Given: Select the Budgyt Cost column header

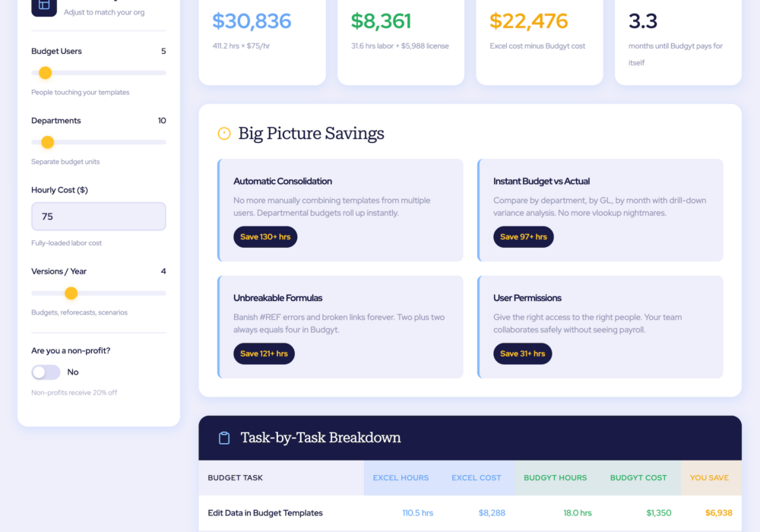Looking at the screenshot, I should [638, 478].
